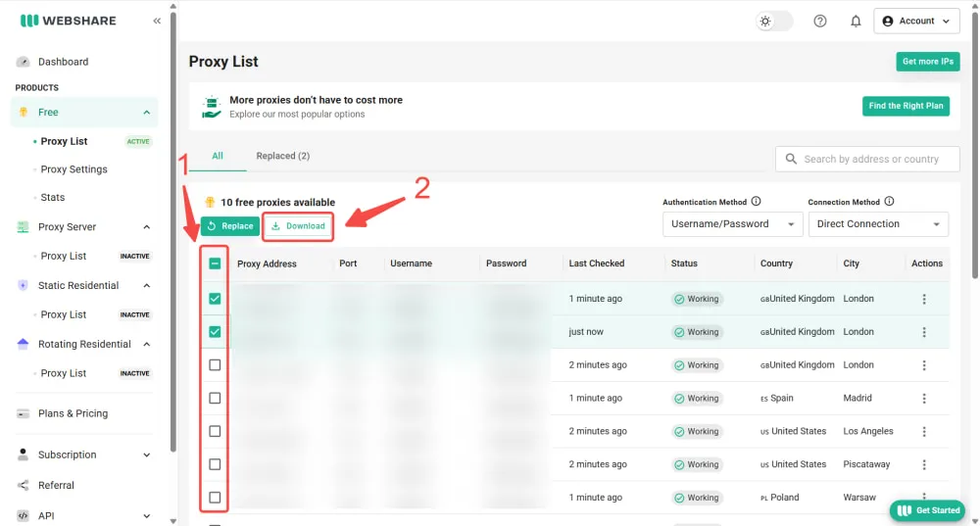Viewport: 980px width, 526px height.
Task: Click the Last Checked column header
Action: 596,263
